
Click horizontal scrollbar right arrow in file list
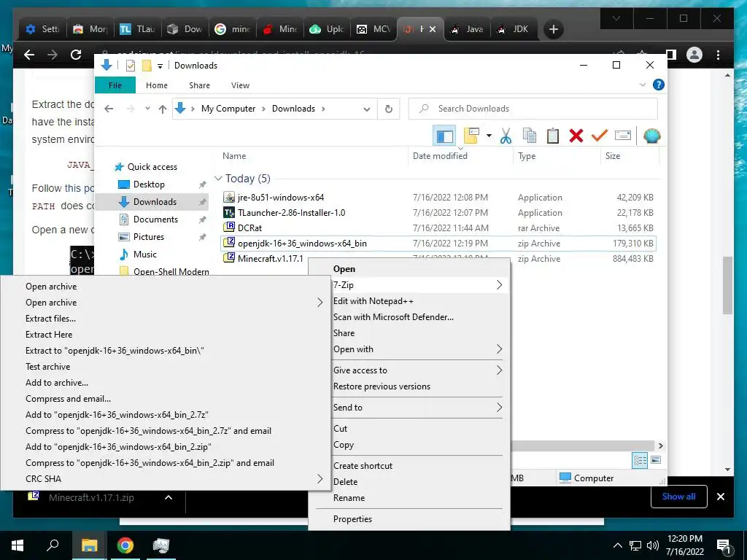click(x=660, y=446)
